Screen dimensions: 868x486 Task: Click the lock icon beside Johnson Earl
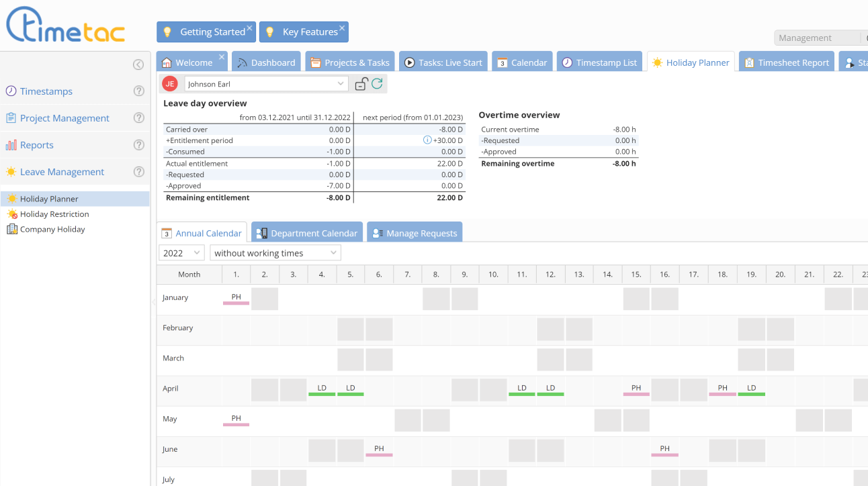[361, 83]
